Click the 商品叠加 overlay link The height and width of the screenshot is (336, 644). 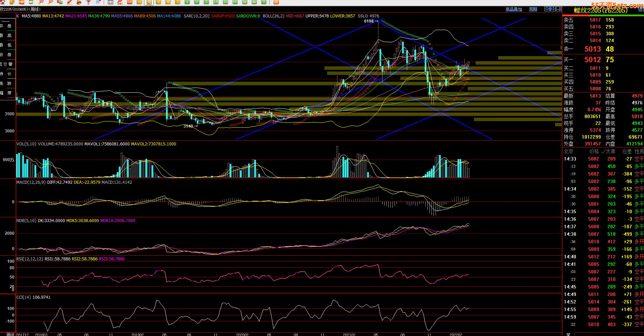click(x=514, y=9)
